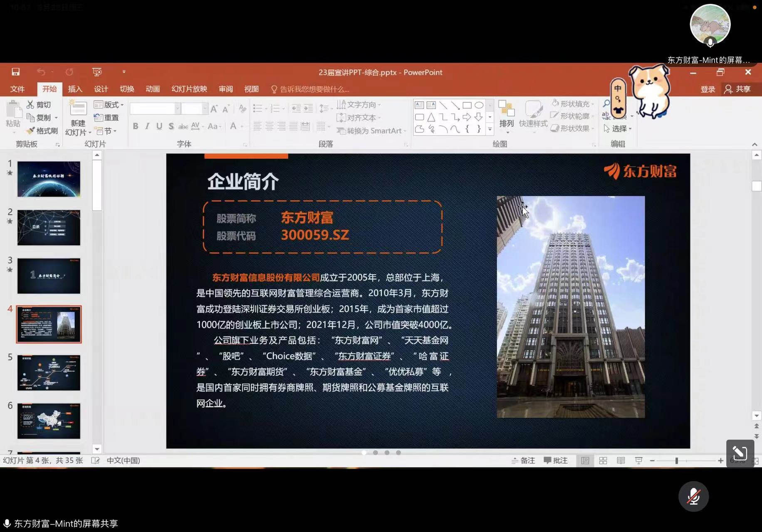
Task: Switch to the 切换 ribbon tab
Action: 127,89
